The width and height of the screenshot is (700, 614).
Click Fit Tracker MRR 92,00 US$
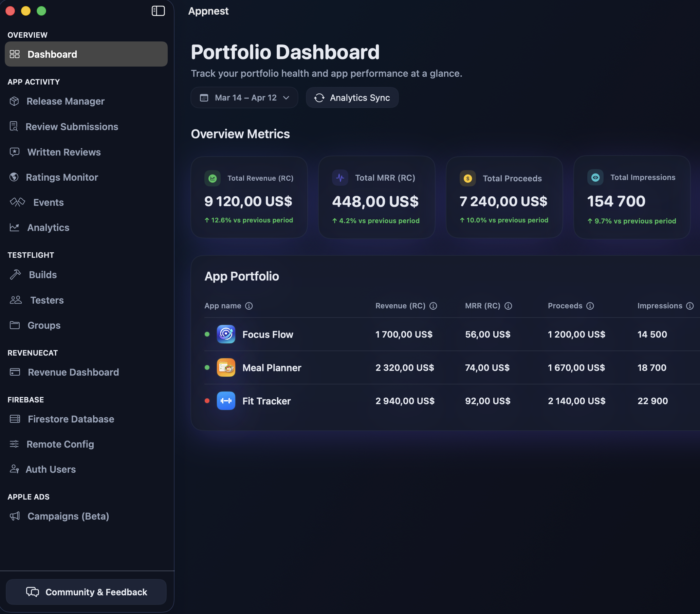tap(488, 400)
